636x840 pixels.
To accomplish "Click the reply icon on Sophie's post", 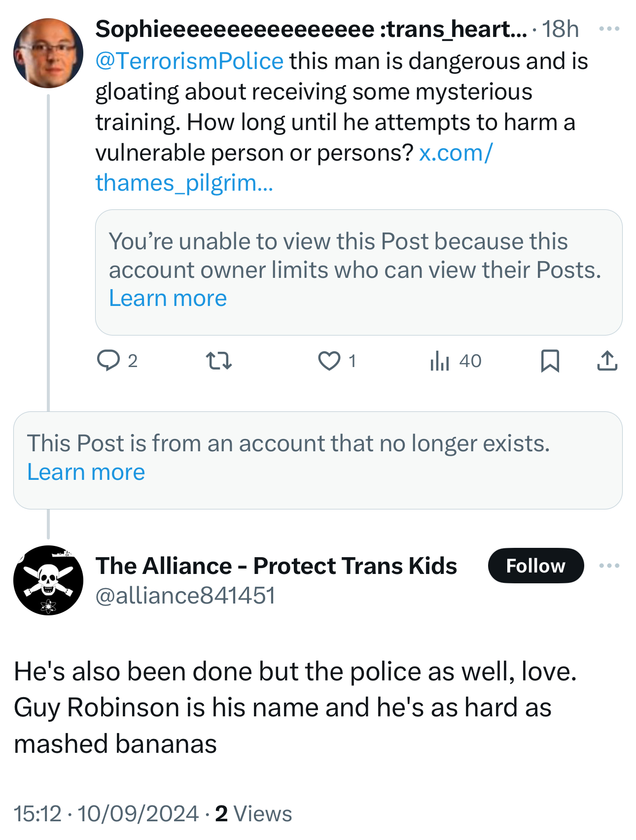I will click(x=108, y=361).
